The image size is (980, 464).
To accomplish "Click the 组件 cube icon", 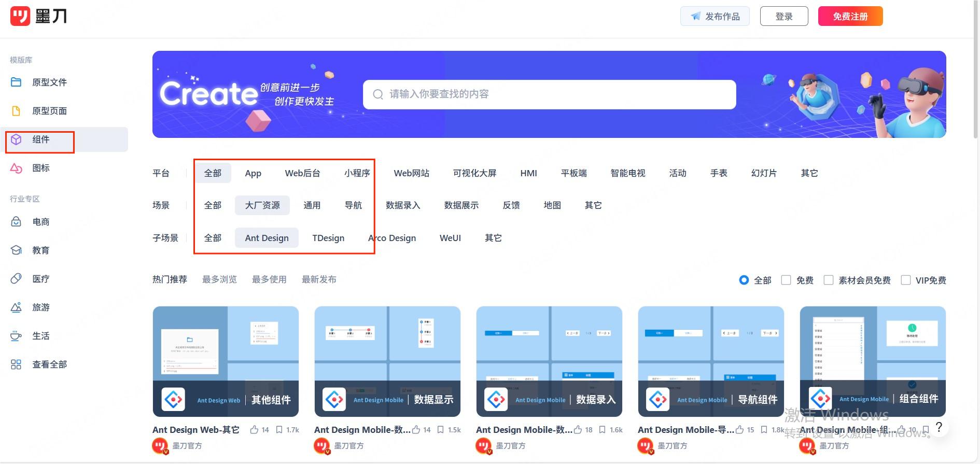I will coord(16,139).
